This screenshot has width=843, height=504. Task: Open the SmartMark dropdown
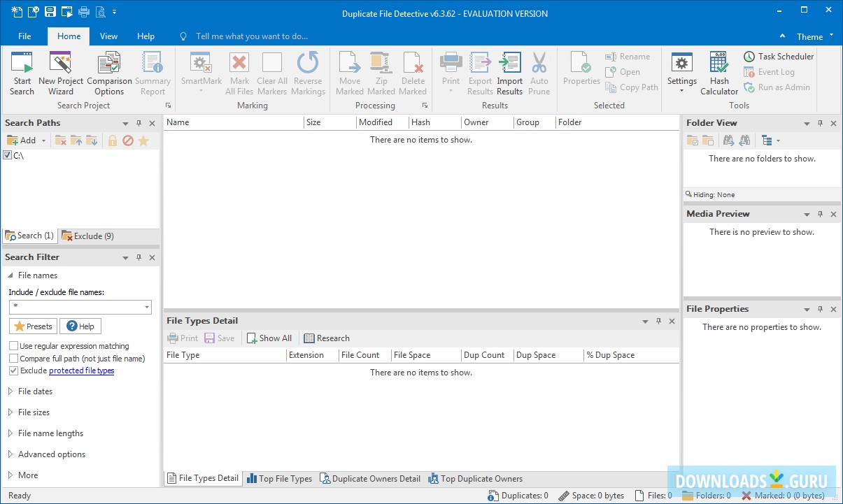[x=201, y=92]
